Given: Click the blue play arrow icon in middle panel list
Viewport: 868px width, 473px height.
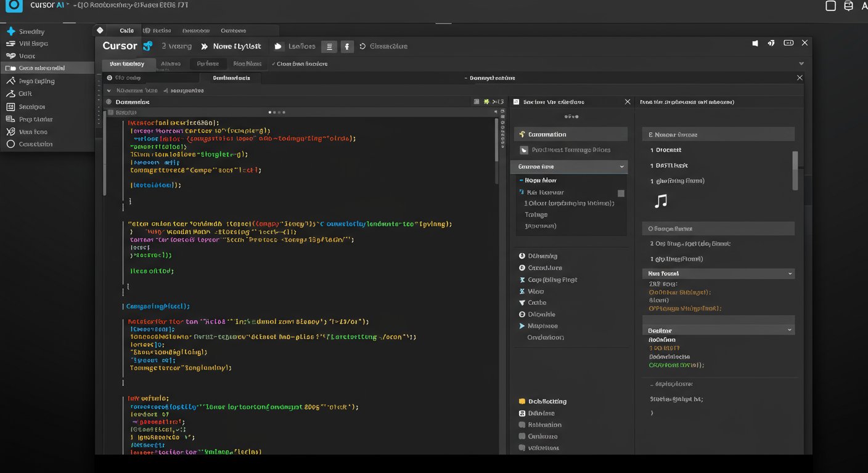Looking at the screenshot, I should pyautogui.click(x=522, y=326).
